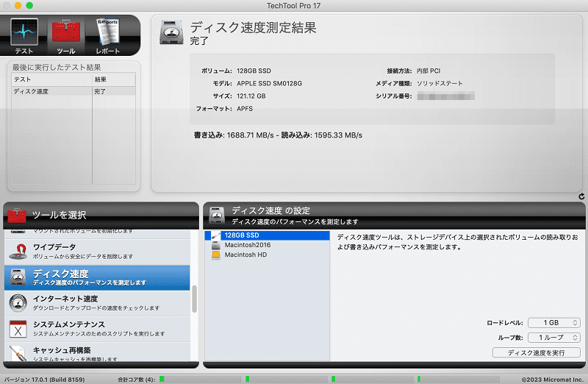Screen dimensions: 588x384
Task: Select Macintosh HD in the volume list
Action: click(267, 255)
